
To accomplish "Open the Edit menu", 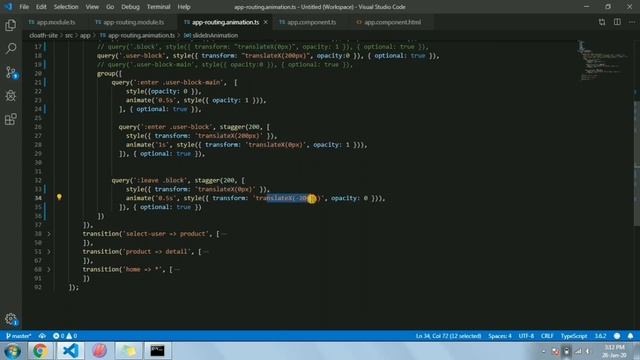I will pyautogui.click(x=41, y=7).
